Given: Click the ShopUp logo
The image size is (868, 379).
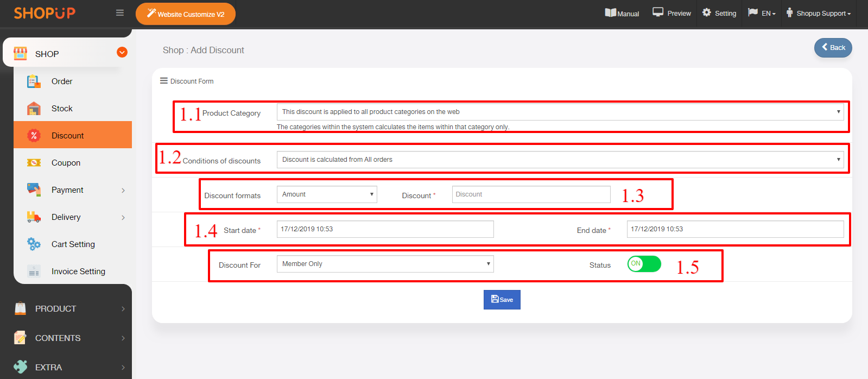Looking at the screenshot, I should (45, 13).
